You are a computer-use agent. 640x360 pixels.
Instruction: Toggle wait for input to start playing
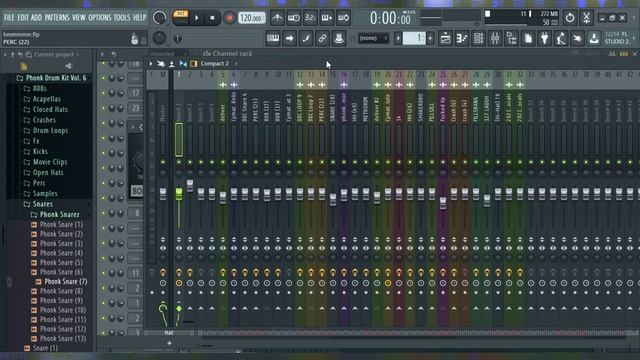(x=294, y=18)
